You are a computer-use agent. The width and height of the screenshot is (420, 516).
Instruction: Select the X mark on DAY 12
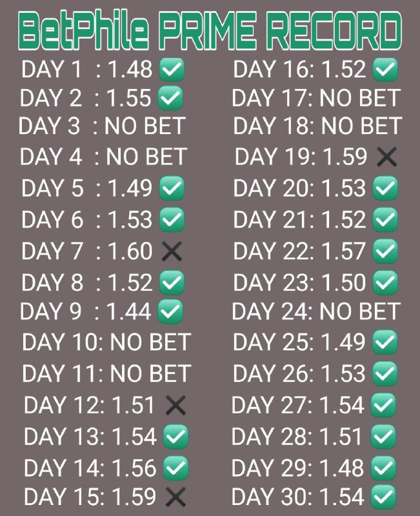click(x=175, y=405)
